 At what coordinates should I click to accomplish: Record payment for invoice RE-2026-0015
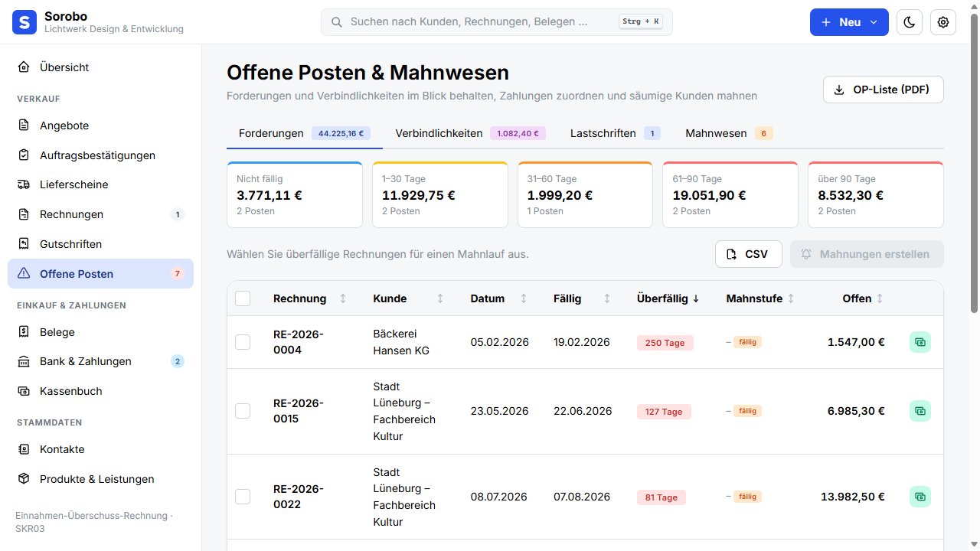tap(920, 411)
